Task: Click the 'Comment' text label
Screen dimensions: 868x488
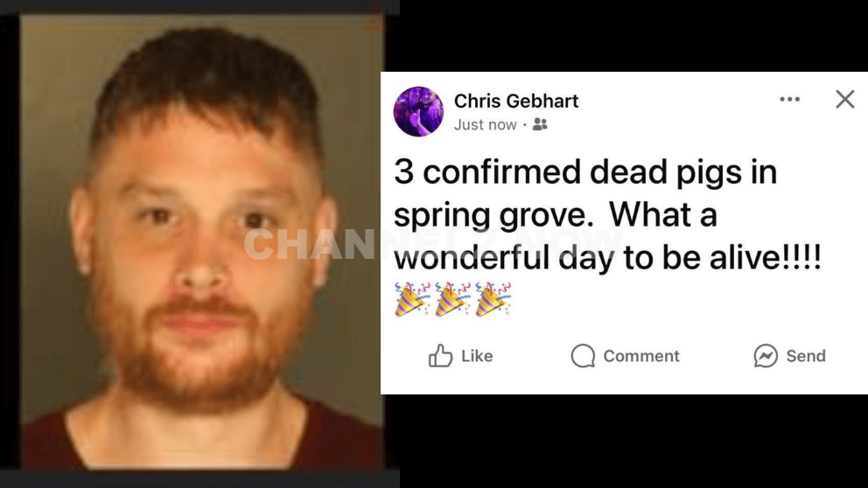Action: [641, 356]
